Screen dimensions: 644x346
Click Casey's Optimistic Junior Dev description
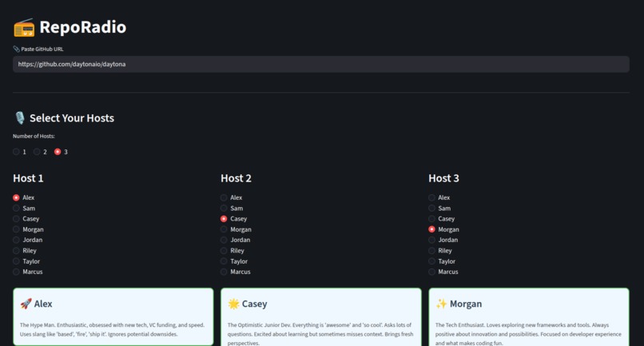(320, 334)
